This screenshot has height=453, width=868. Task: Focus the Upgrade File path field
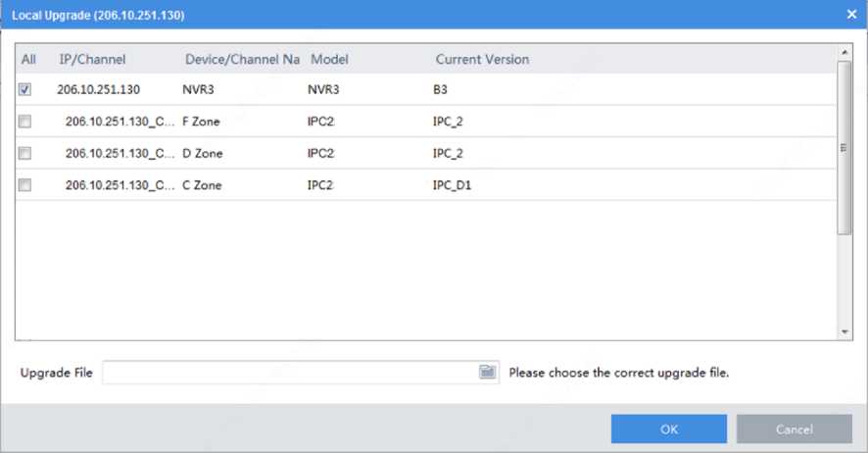pyautogui.click(x=289, y=373)
